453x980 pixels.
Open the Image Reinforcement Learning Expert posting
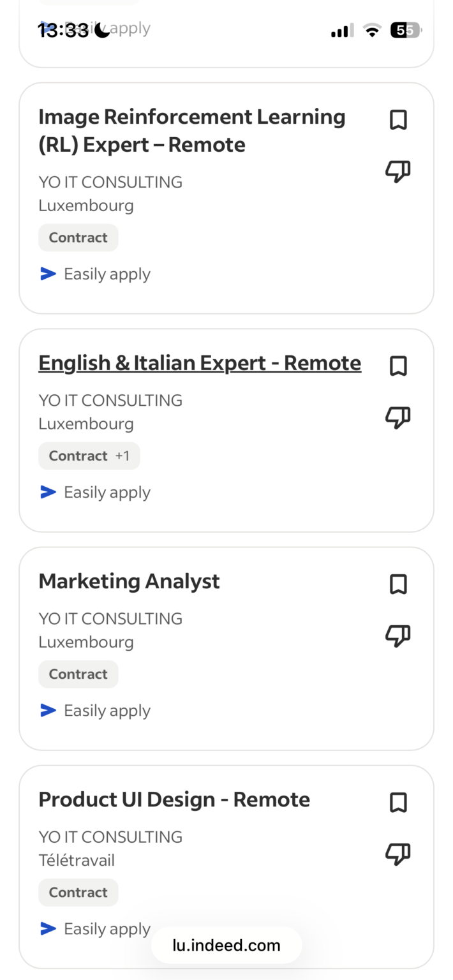pyautogui.click(x=191, y=130)
